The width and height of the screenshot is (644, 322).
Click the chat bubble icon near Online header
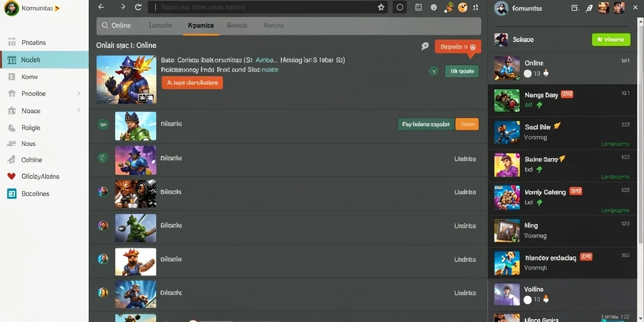coord(425,47)
